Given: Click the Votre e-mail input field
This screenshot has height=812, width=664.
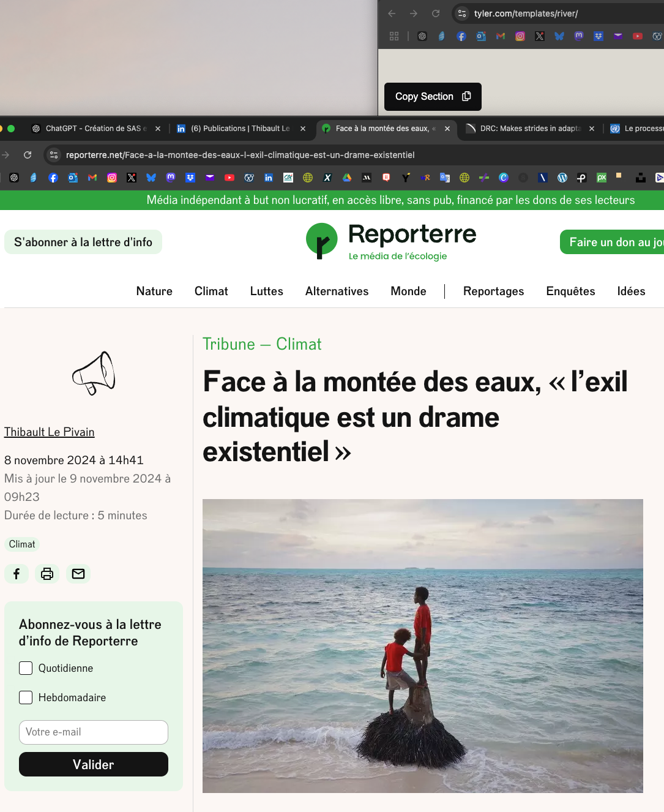Looking at the screenshot, I should [94, 732].
